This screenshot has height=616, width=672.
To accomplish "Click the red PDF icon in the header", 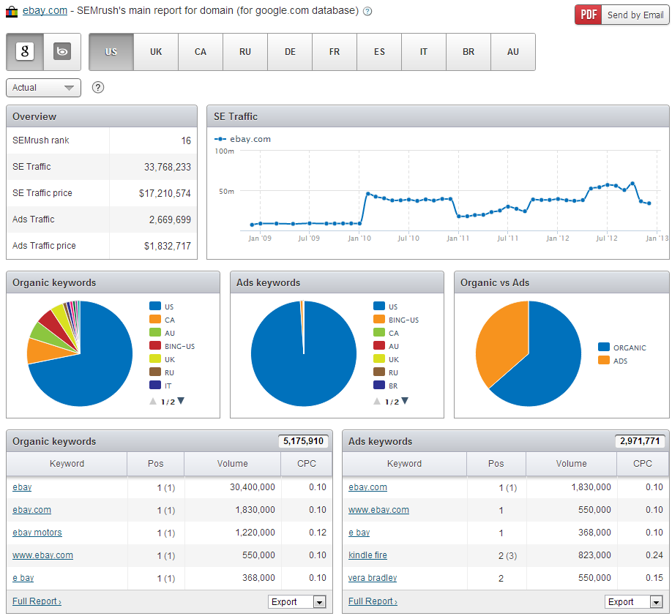I will click(588, 14).
